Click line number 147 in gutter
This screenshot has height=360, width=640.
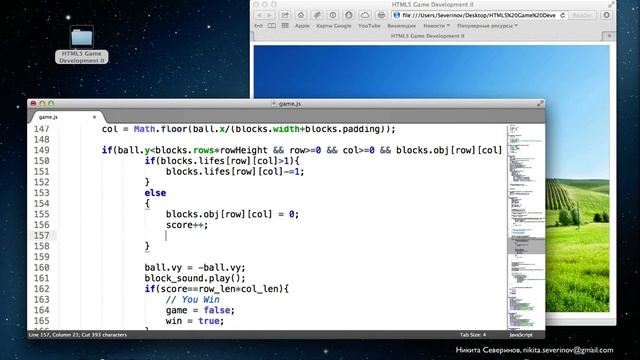(41, 129)
